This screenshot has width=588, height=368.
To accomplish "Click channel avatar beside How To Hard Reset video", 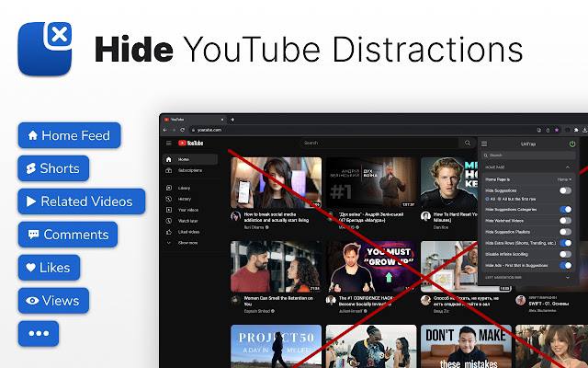I will click(425, 216).
